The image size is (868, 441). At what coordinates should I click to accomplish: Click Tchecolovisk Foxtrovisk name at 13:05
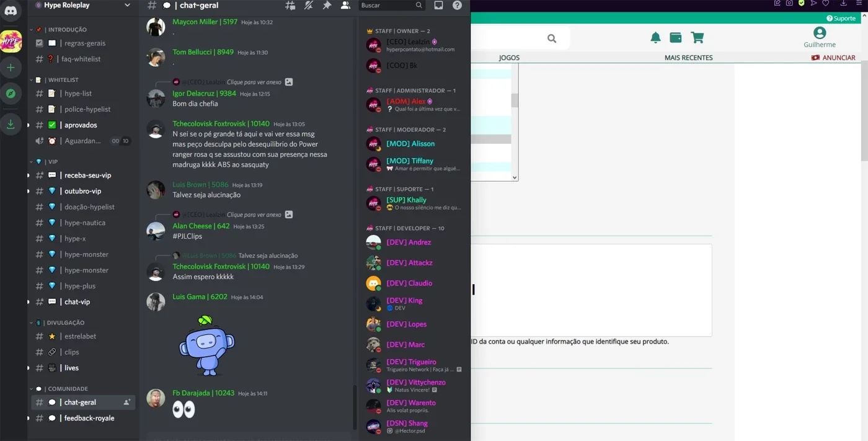[x=221, y=124]
